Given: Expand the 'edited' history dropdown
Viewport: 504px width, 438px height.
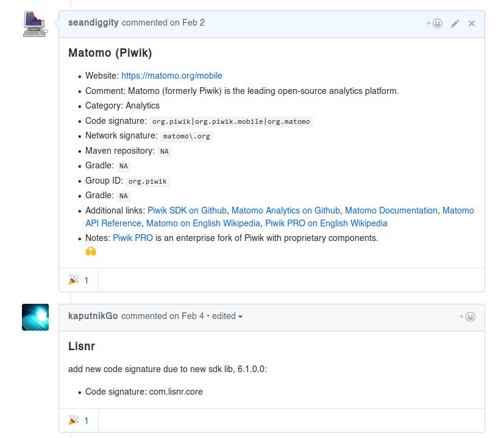Looking at the screenshot, I should [x=227, y=316].
